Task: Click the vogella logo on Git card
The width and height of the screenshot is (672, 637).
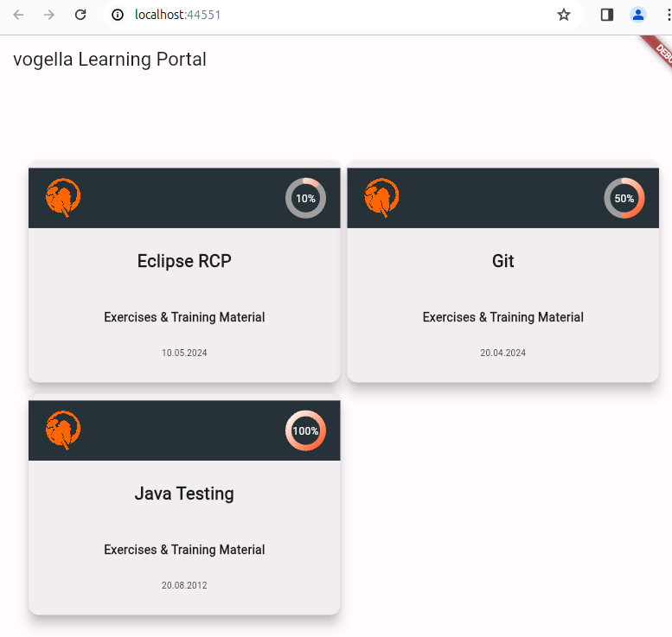Action: pyautogui.click(x=381, y=198)
